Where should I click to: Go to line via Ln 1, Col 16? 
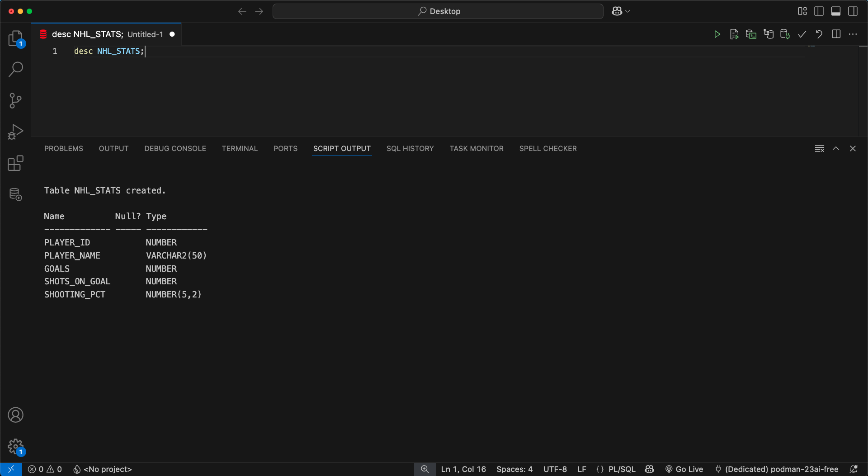point(463,469)
